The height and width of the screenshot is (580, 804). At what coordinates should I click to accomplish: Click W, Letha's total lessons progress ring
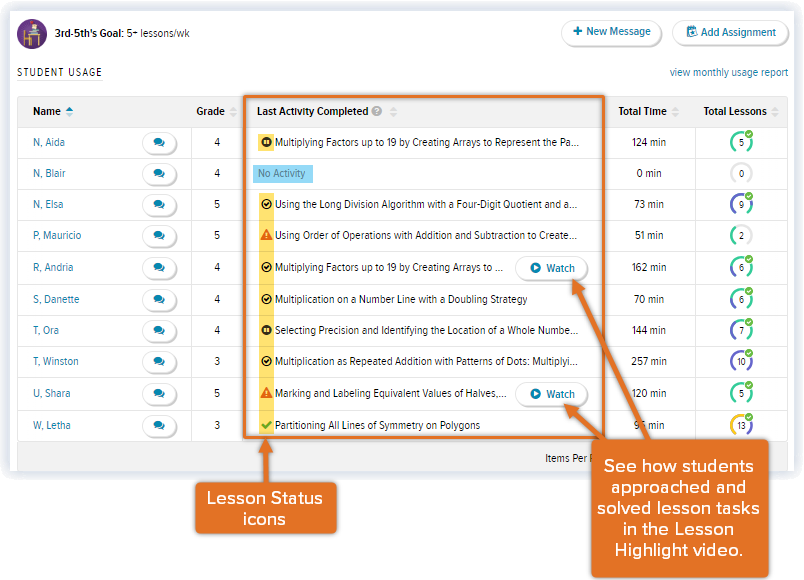(741, 425)
